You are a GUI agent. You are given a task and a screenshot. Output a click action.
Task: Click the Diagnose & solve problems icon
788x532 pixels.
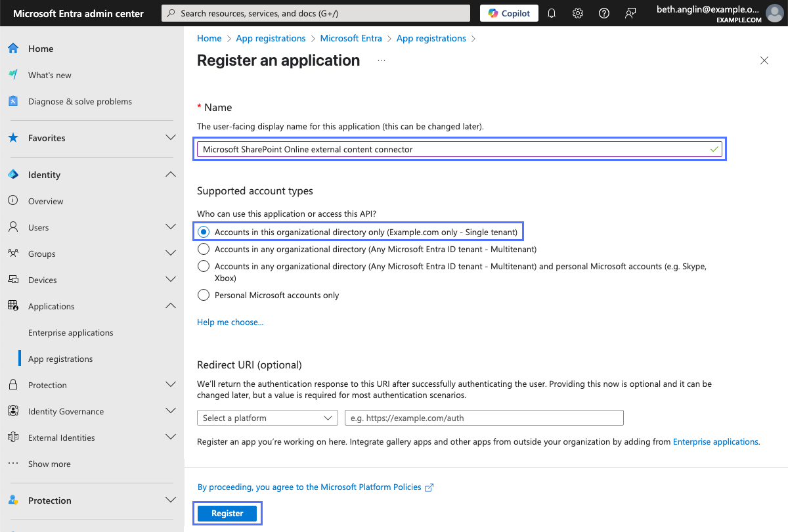point(13,101)
